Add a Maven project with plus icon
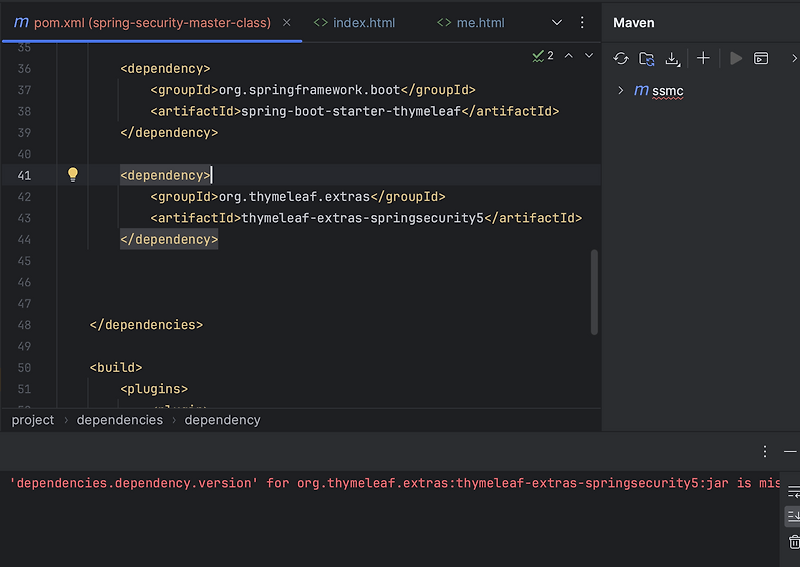Screen dimensions: 800x567 703,58
